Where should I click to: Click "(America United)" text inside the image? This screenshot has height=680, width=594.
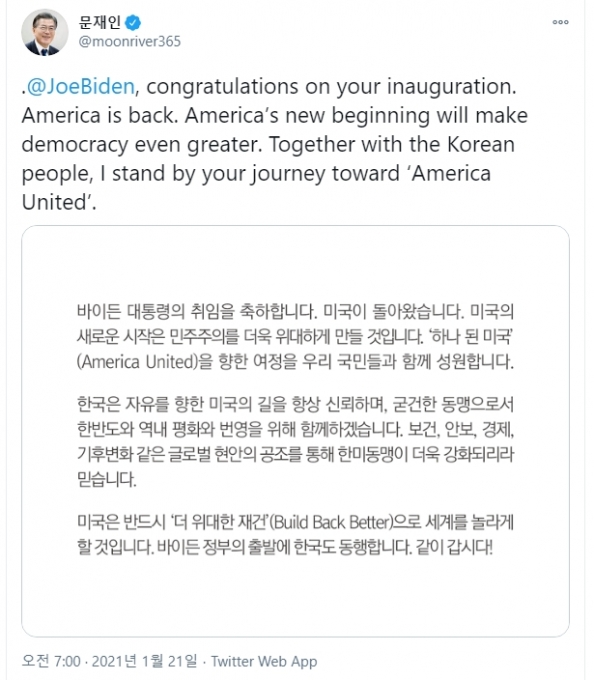[x=137, y=362]
